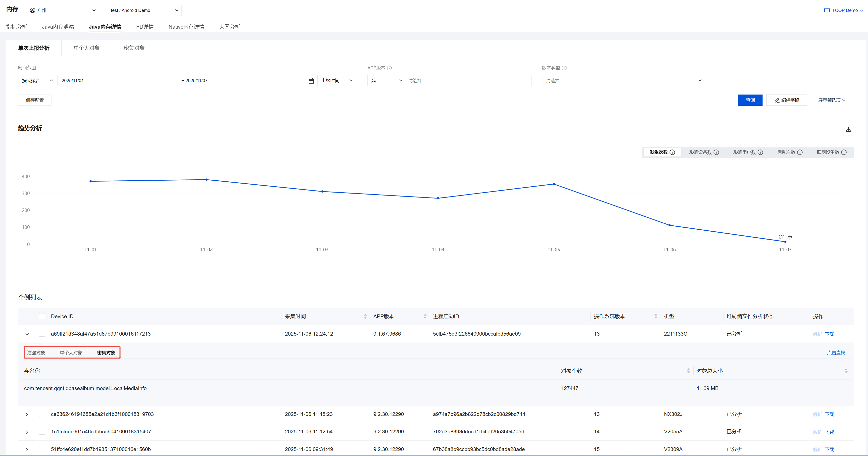
Task: Expand the row for device 1c1fcfadc661a46cdbbce604100018315407
Action: [x=27, y=432]
